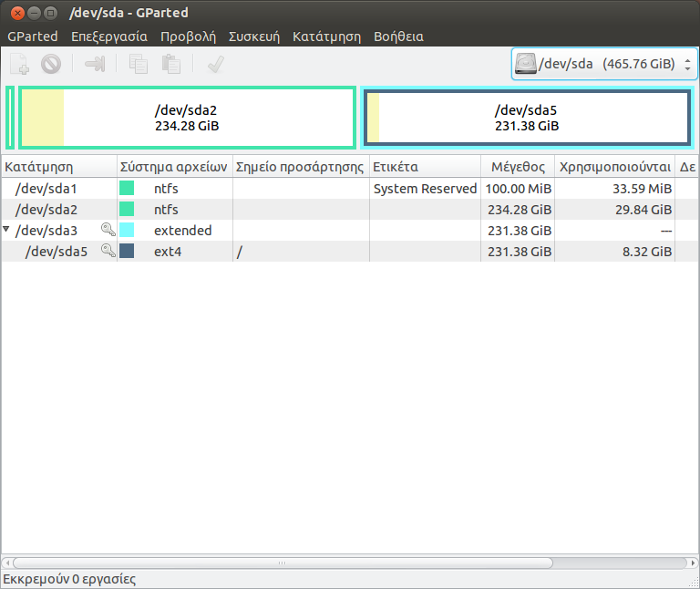The image size is (700, 589).
Task: Sort by Χρησιμοποιούνται column header
Action: coord(614,167)
